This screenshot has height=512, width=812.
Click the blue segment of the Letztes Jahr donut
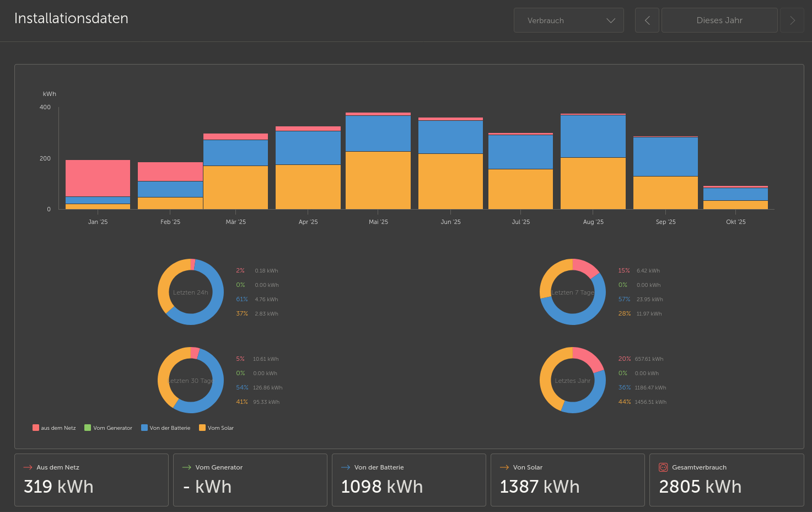click(598, 386)
